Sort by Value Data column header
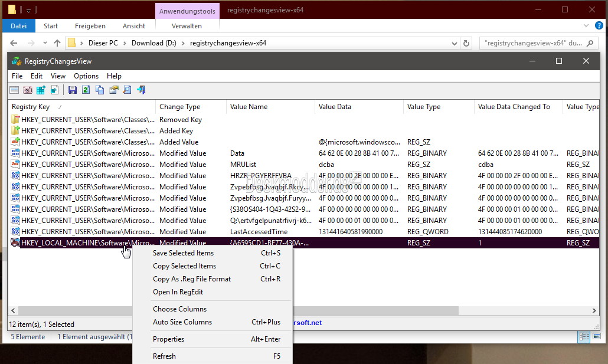The height and width of the screenshot is (364, 608). pos(359,107)
